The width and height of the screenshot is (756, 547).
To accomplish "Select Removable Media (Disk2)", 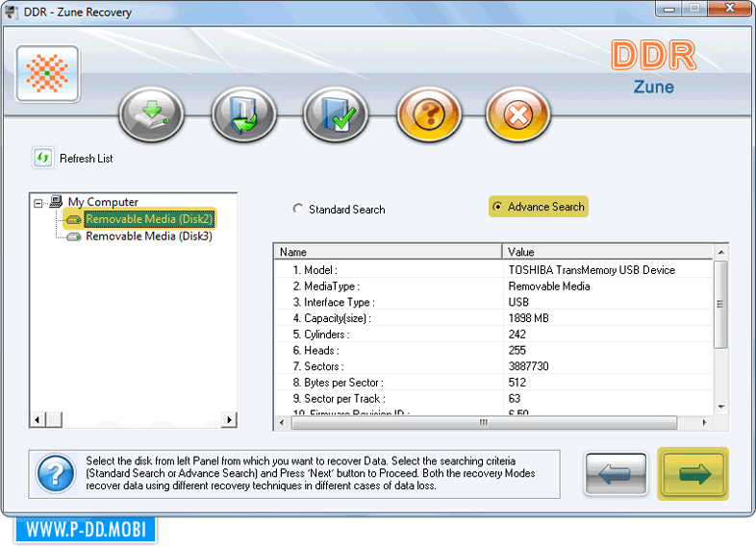I will click(x=149, y=219).
